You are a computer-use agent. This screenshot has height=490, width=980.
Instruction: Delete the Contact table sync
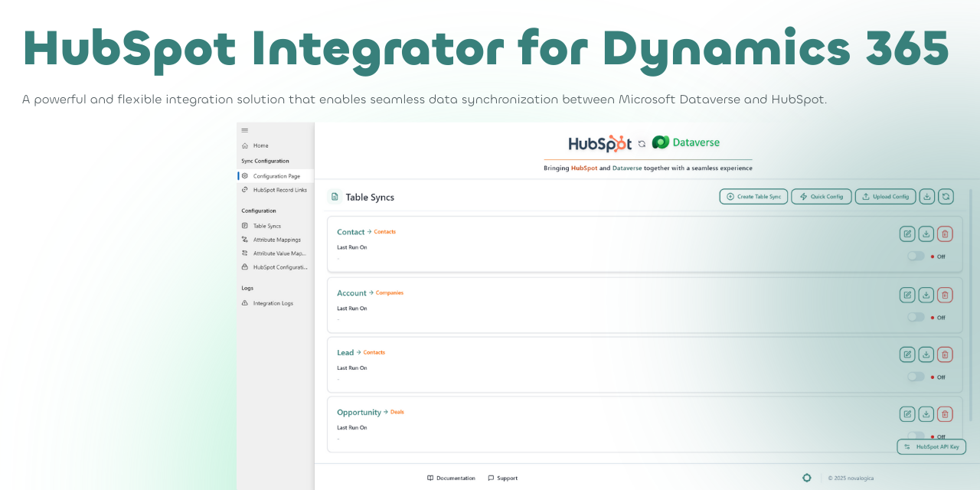946,234
